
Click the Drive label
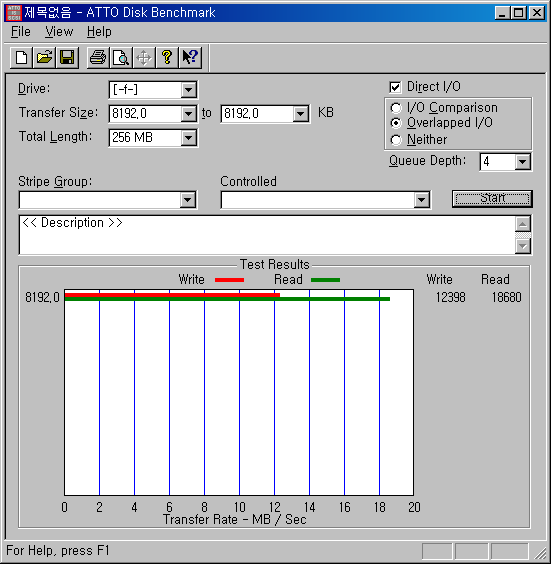(34, 89)
